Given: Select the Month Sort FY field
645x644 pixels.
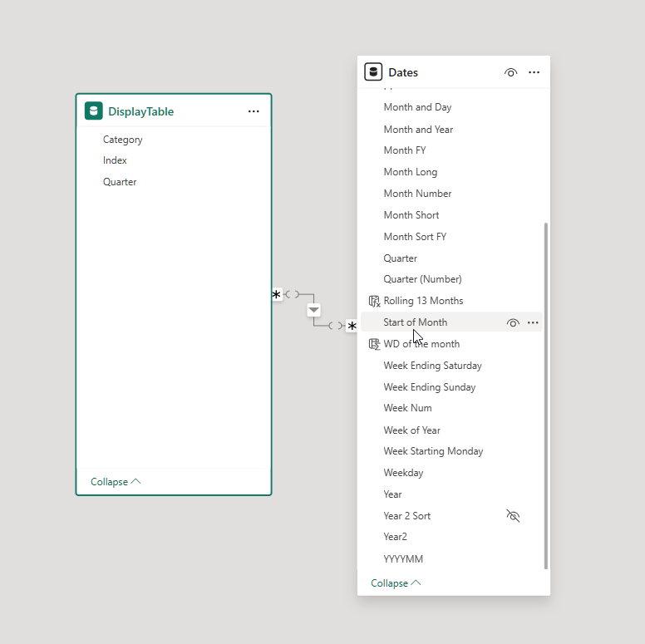Looking at the screenshot, I should (415, 237).
